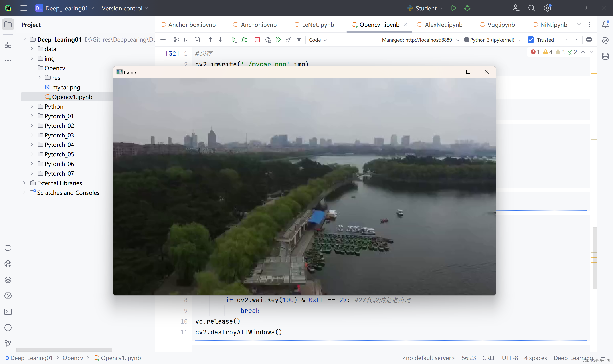Restart the kernel
The image size is (613, 364).
pos(268,40)
